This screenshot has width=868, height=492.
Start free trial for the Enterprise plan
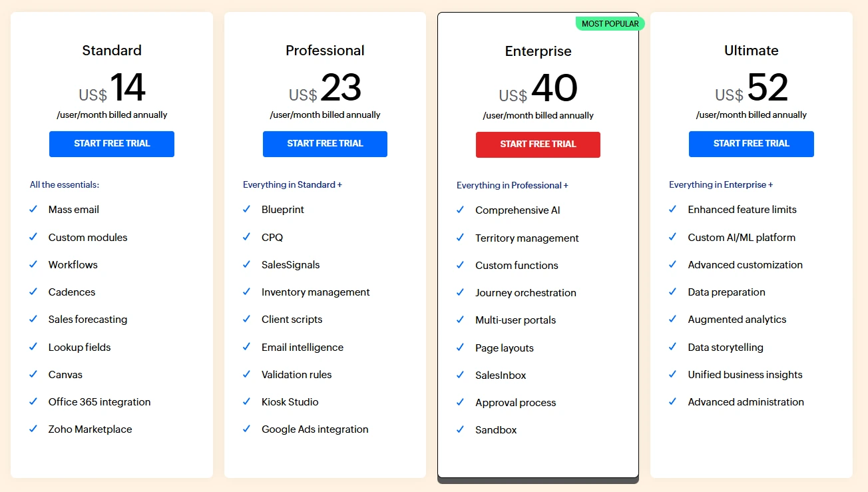538,144
